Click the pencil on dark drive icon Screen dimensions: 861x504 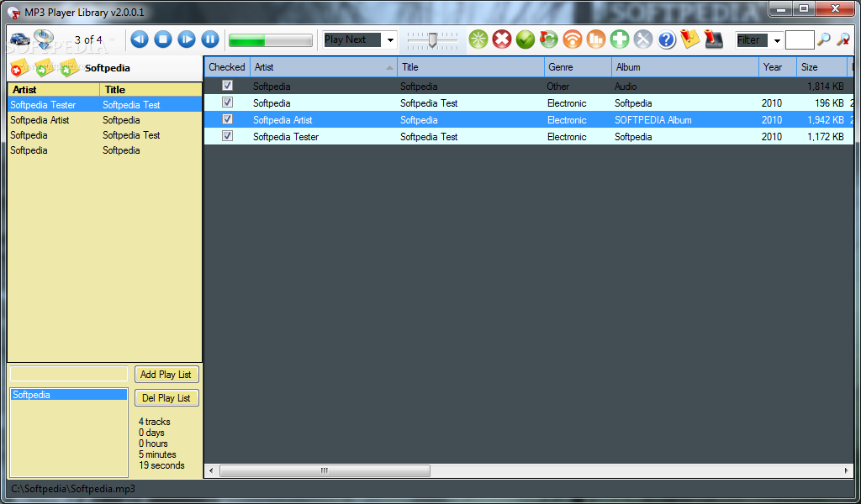pyautogui.click(x=714, y=39)
